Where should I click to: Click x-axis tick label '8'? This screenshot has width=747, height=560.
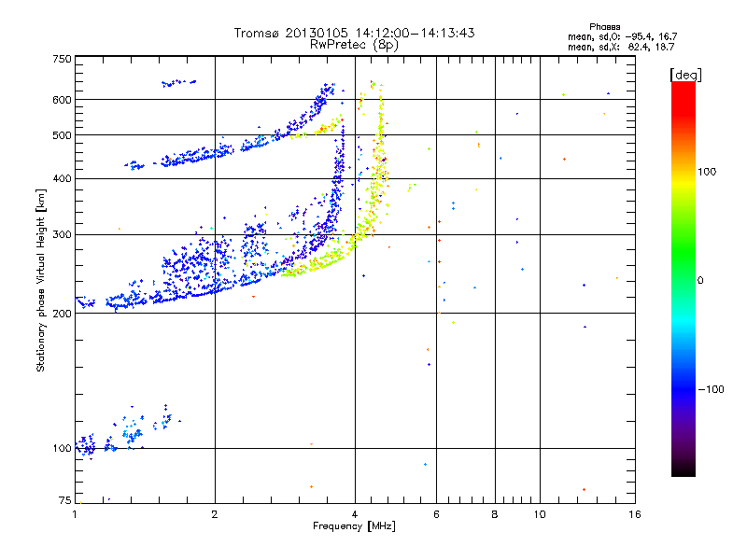point(495,514)
